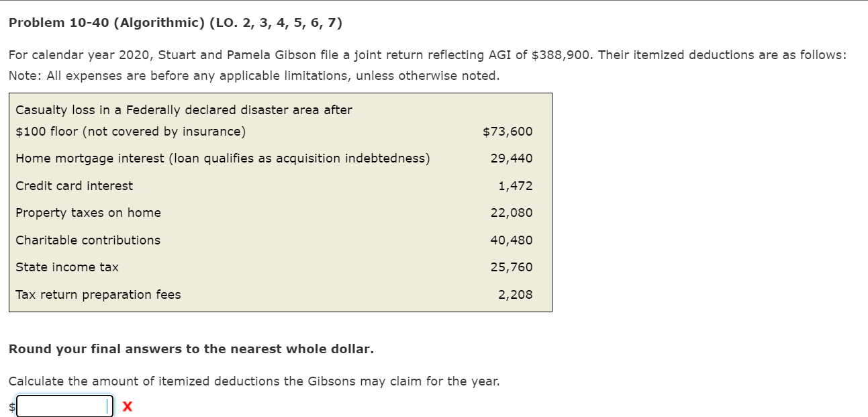868x417 pixels.
Task: Click inside the answer input field
Action: click(64, 405)
